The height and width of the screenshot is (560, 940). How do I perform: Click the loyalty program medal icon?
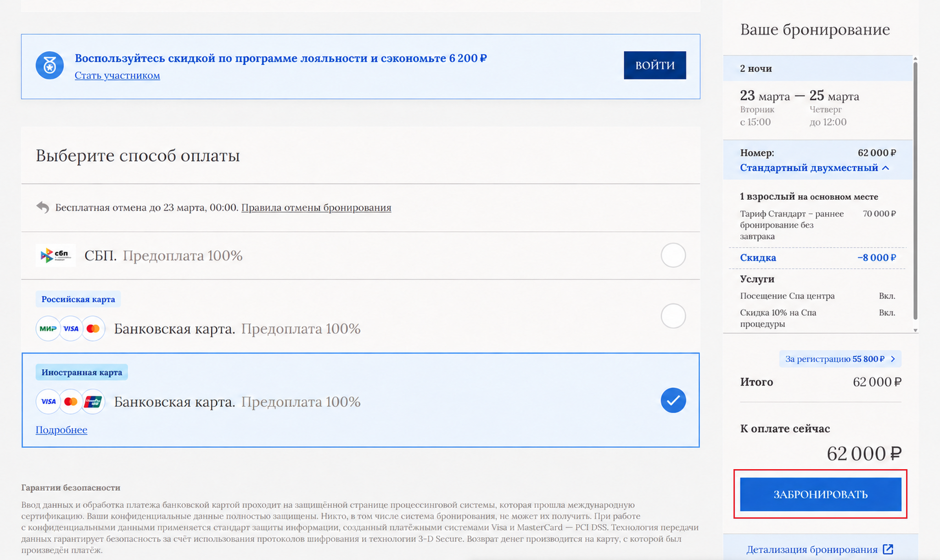click(50, 66)
